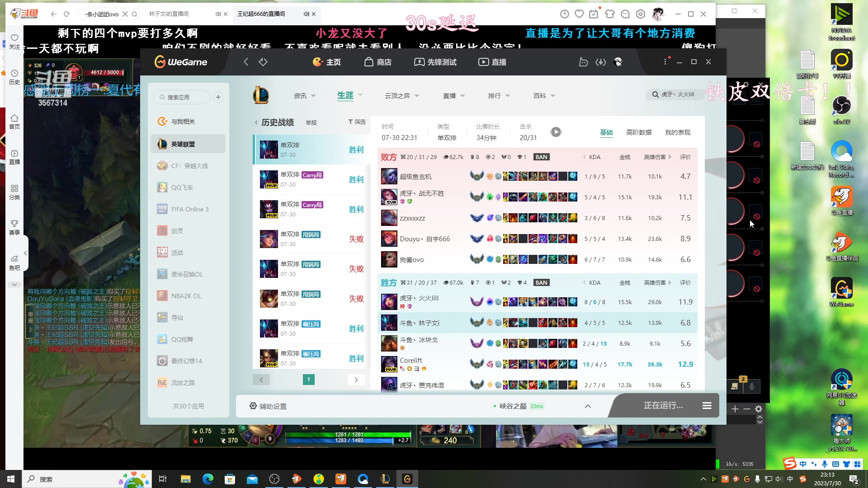Expand the 资讯 dropdown menu
This screenshot has width=868, height=488.
pyautogui.click(x=313, y=96)
